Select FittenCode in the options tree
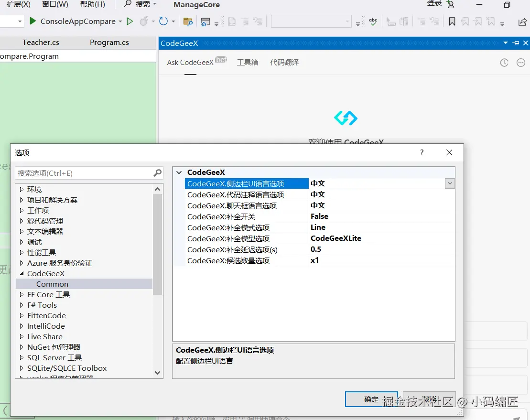The width and height of the screenshot is (530, 420). click(x=47, y=315)
